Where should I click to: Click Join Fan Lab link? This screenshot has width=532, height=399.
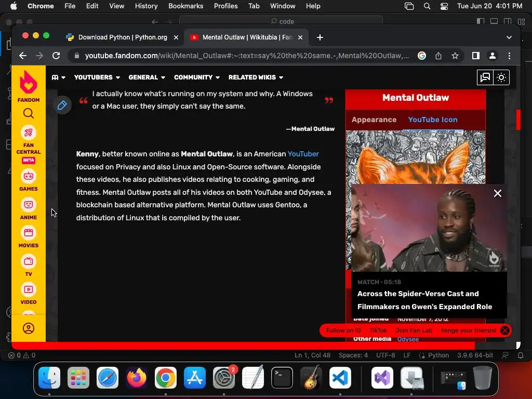click(414, 330)
